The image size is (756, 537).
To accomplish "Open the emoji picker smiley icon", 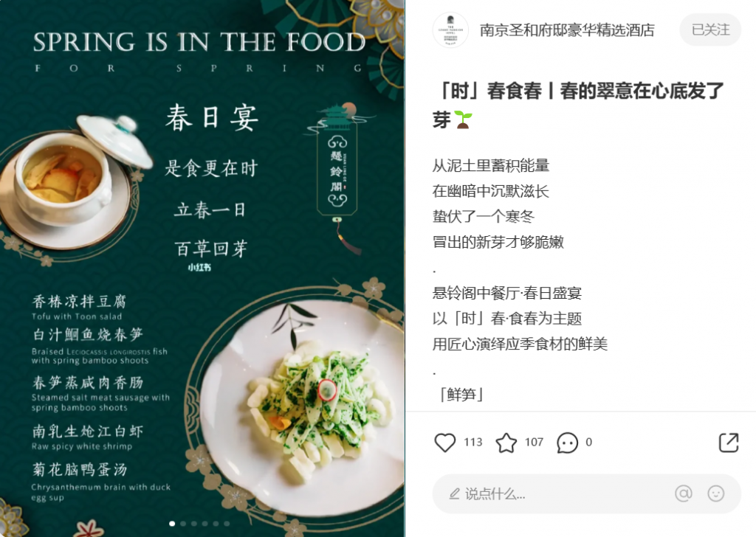I will 716,493.
